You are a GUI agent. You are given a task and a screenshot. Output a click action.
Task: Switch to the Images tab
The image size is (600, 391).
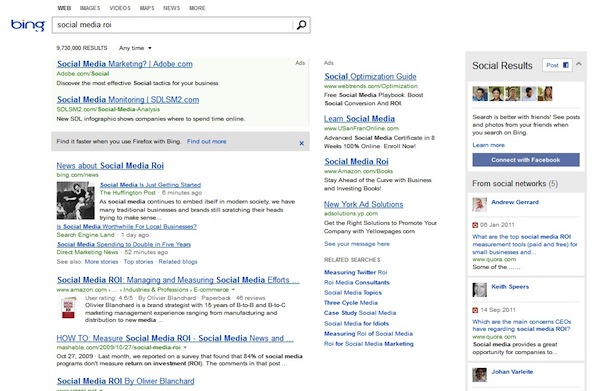(90, 8)
